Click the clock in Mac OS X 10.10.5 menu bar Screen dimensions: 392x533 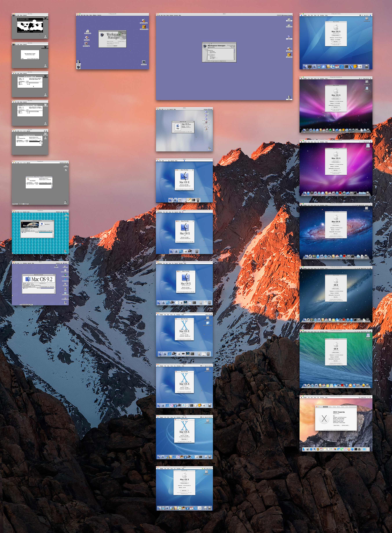[x=364, y=398]
